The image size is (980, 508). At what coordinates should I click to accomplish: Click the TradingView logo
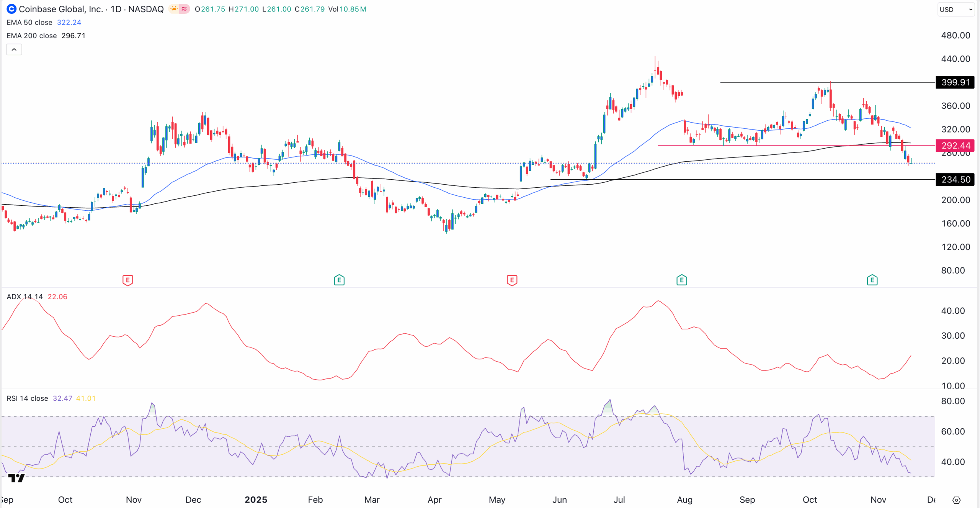(16, 478)
